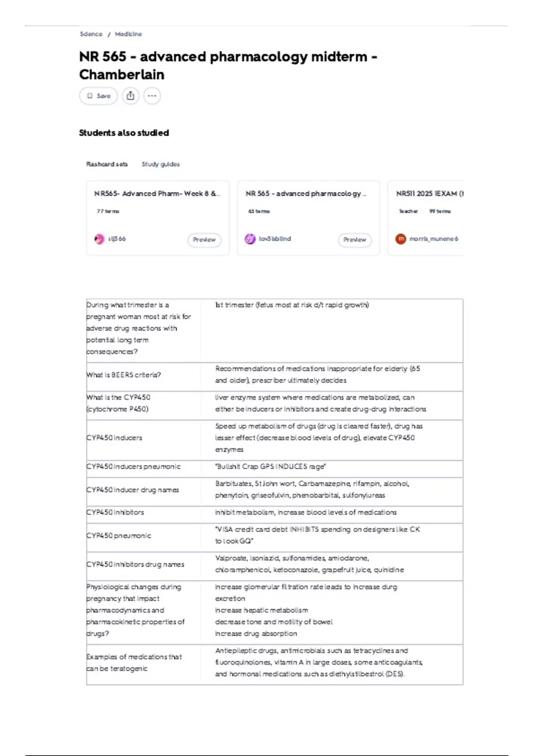This screenshot has width=534, height=756.
Task: Click the bookmark Save button
Action: 98,96
